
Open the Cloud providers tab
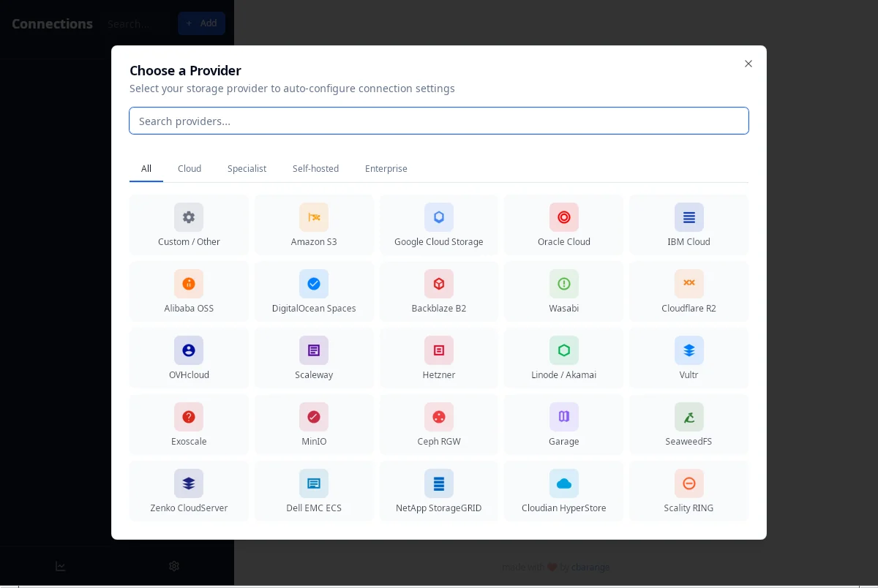click(190, 169)
